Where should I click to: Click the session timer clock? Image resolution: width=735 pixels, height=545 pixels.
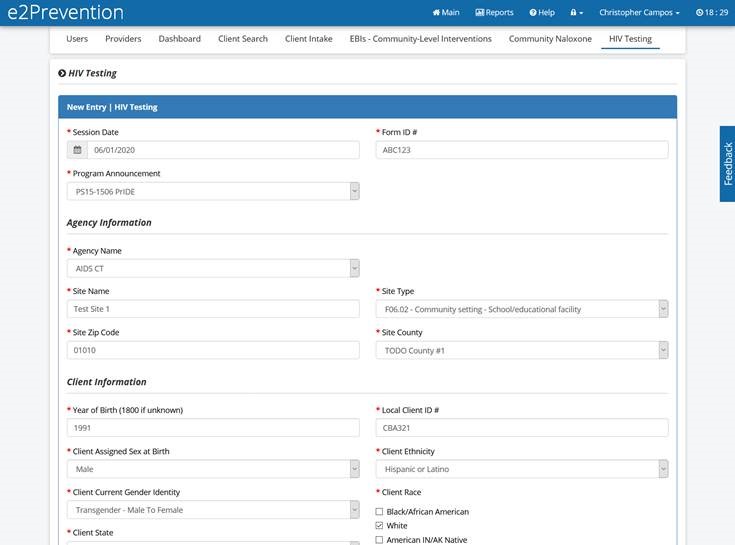[711, 13]
